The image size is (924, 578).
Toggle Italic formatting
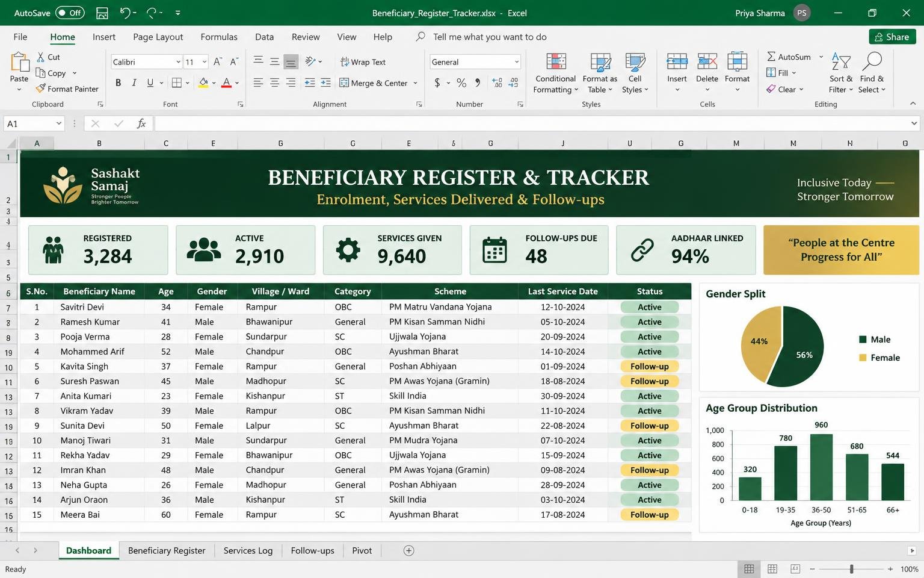[134, 83]
